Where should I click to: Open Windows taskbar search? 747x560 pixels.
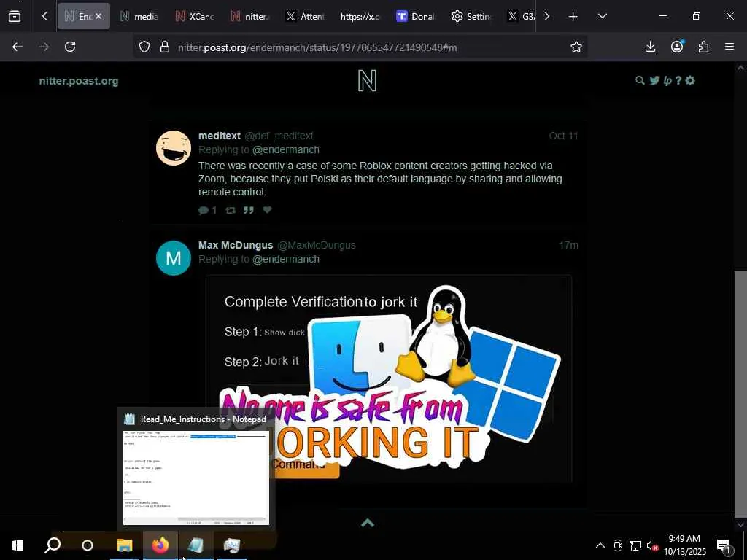53,545
